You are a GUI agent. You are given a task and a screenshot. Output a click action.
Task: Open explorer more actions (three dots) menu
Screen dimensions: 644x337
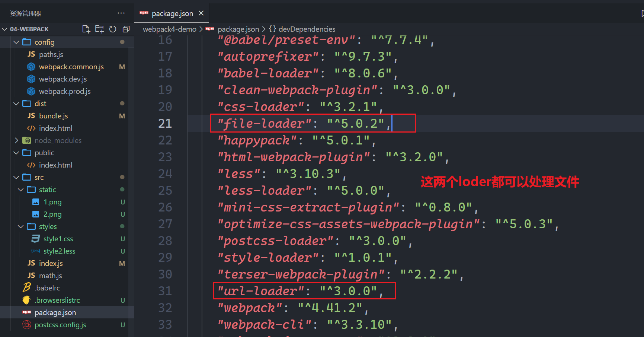121,13
